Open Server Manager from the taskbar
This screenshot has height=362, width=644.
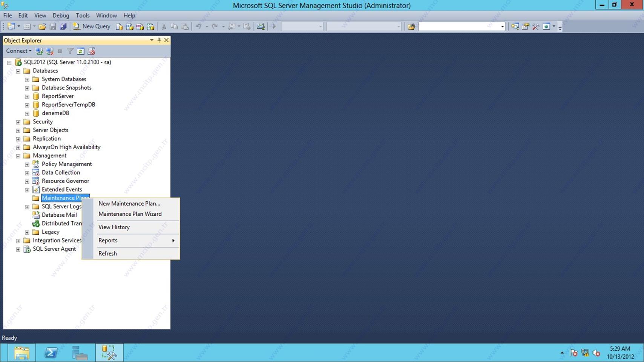tap(80, 353)
